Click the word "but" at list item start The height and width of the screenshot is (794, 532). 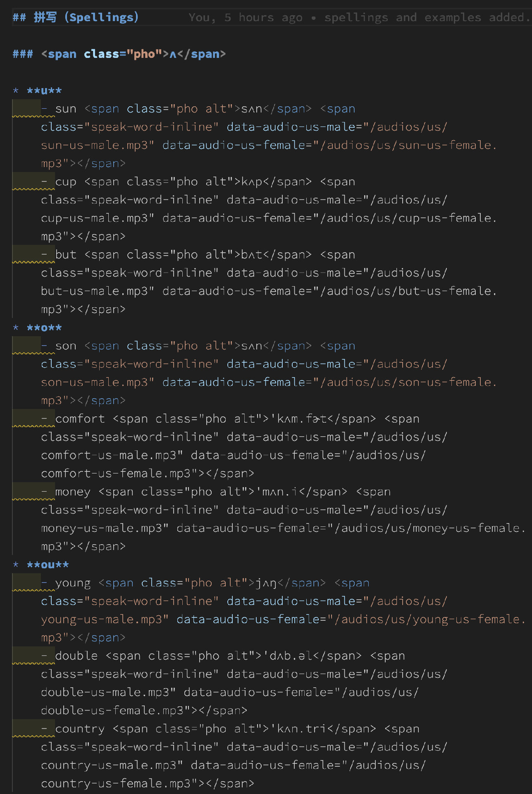[66, 255]
